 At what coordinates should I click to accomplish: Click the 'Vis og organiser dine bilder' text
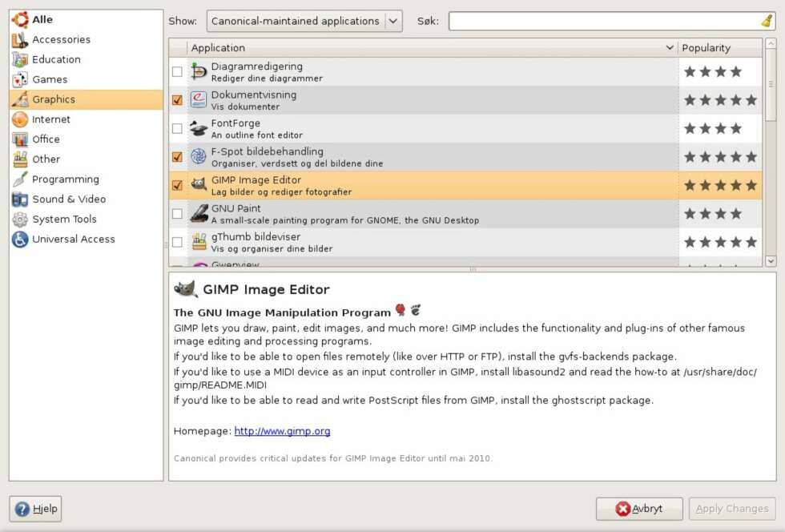272,249
